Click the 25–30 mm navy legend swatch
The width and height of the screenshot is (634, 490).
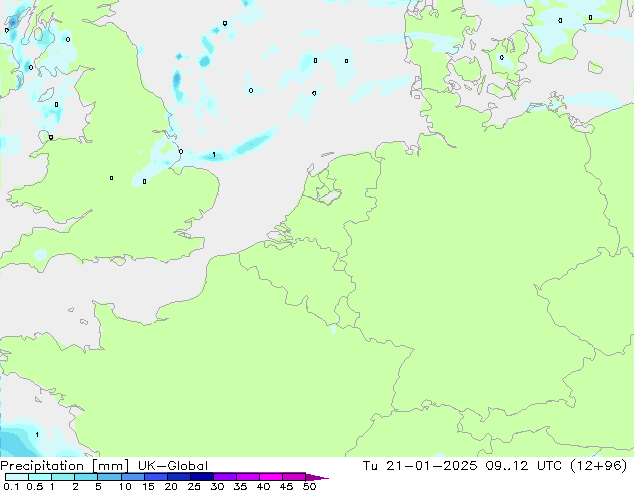(202, 477)
